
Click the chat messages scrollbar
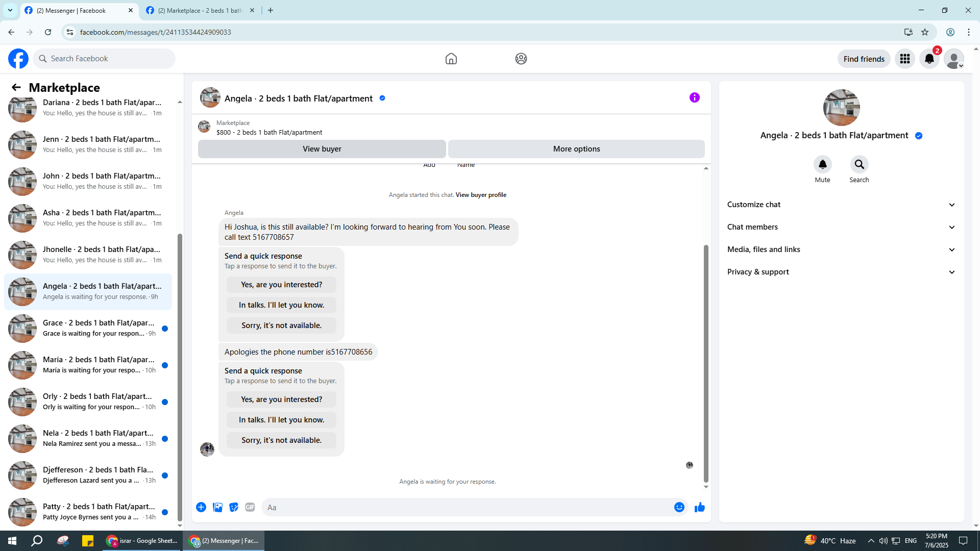click(706, 363)
